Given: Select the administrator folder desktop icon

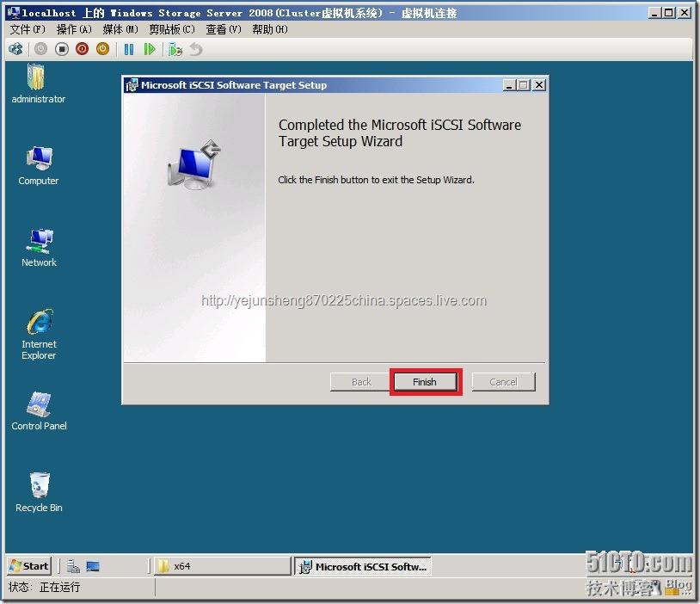Looking at the screenshot, I should click(x=39, y=83).
